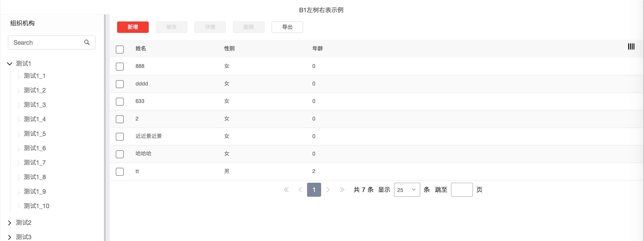
Task: Tick the checkbox for row tt
Action: click(x=120, y=172)
